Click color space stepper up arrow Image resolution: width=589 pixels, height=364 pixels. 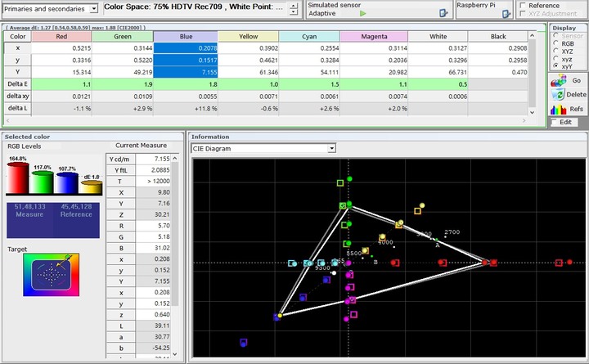(x=294, y=5)
